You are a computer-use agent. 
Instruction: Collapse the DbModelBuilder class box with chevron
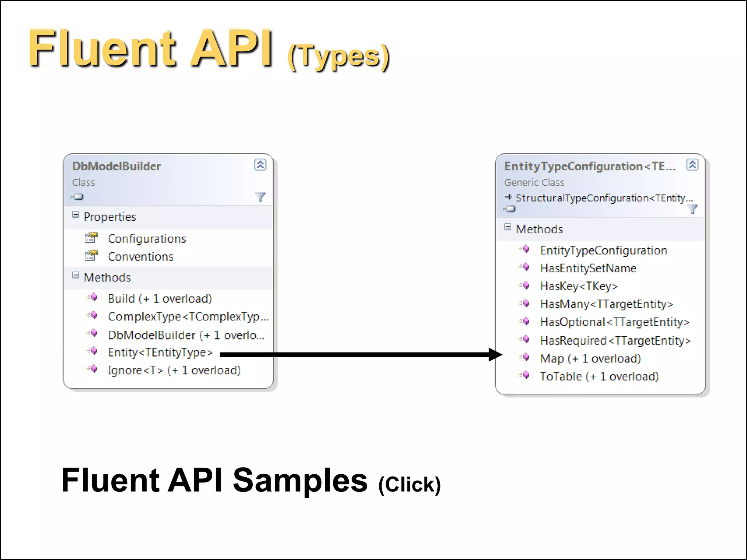point(260,165)
